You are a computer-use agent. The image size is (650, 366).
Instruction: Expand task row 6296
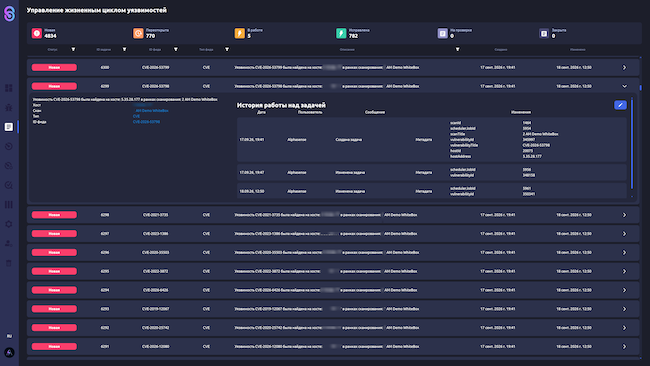624,252
